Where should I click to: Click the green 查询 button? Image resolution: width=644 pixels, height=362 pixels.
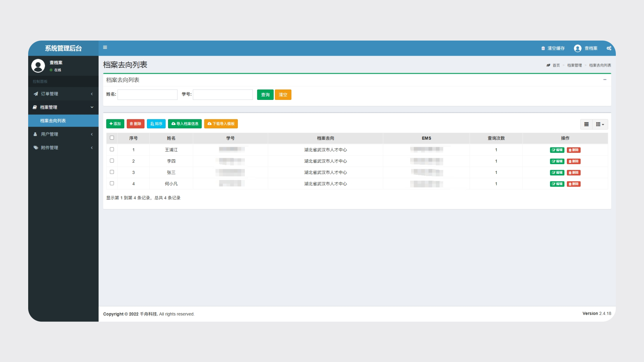point(265,95)
